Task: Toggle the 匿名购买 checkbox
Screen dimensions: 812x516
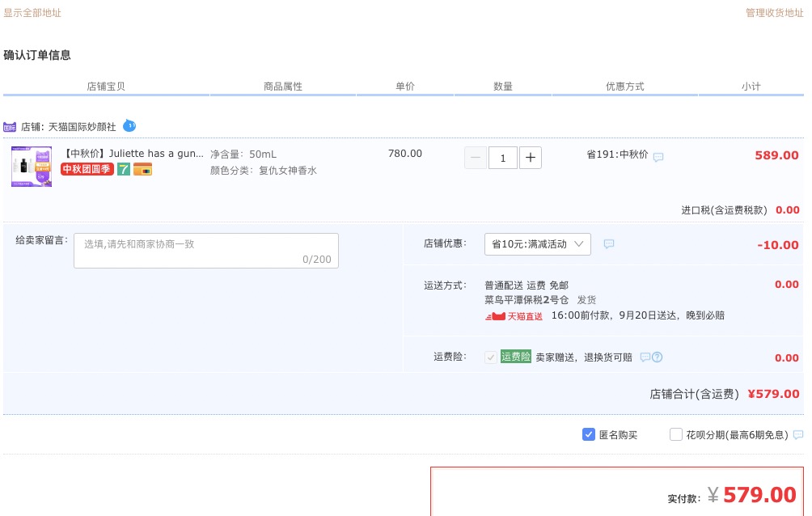Action: 588,434
